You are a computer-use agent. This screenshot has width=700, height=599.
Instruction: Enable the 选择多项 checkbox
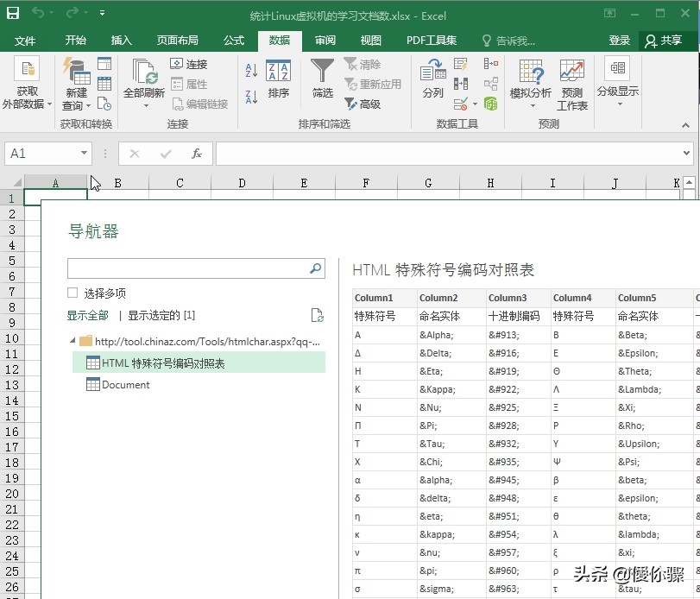click(x=73, y=293)
